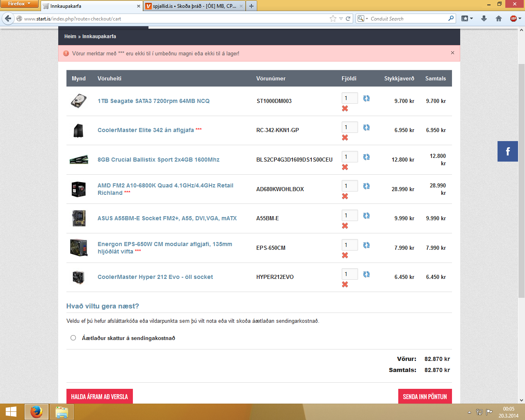Select the Áætlaður skattur á sendingakostnað radio

[x=73, y=338]
